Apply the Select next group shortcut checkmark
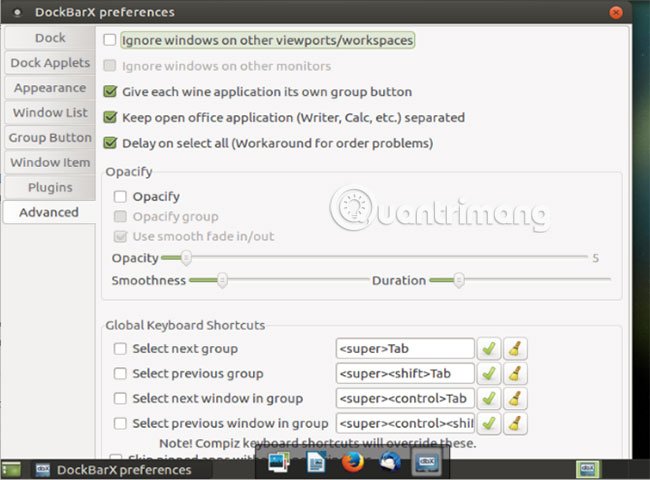Image resolution: width=650 pixels, height=480 pixels. (x=489, y=348)
